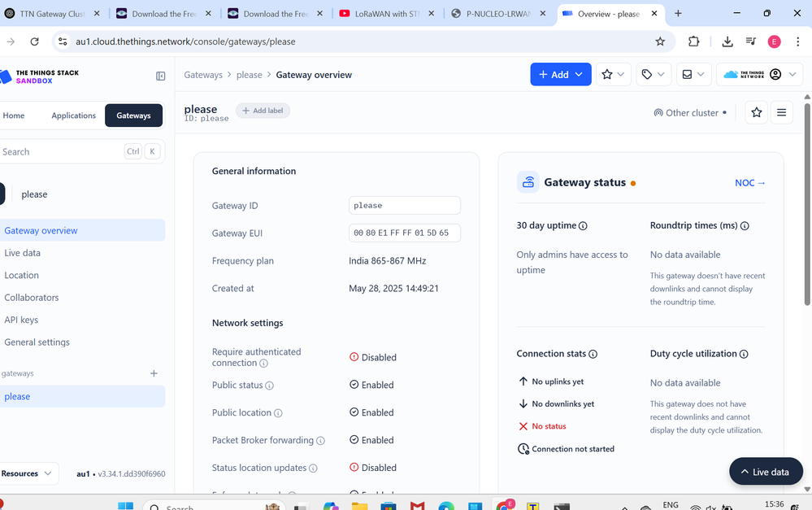
Task: View site information icon in address bar
Action: point(63,41)
